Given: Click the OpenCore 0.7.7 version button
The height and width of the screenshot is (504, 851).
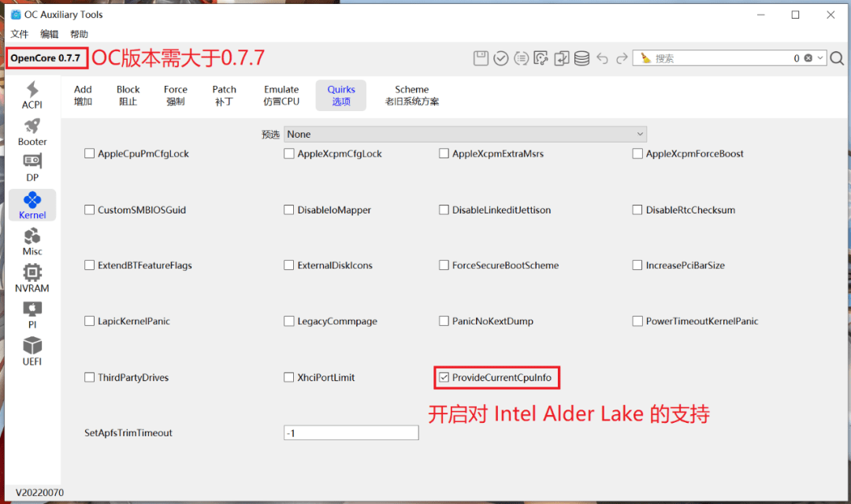Looking at the screenshot, I should pyautogui.click(x=46, y=58).
